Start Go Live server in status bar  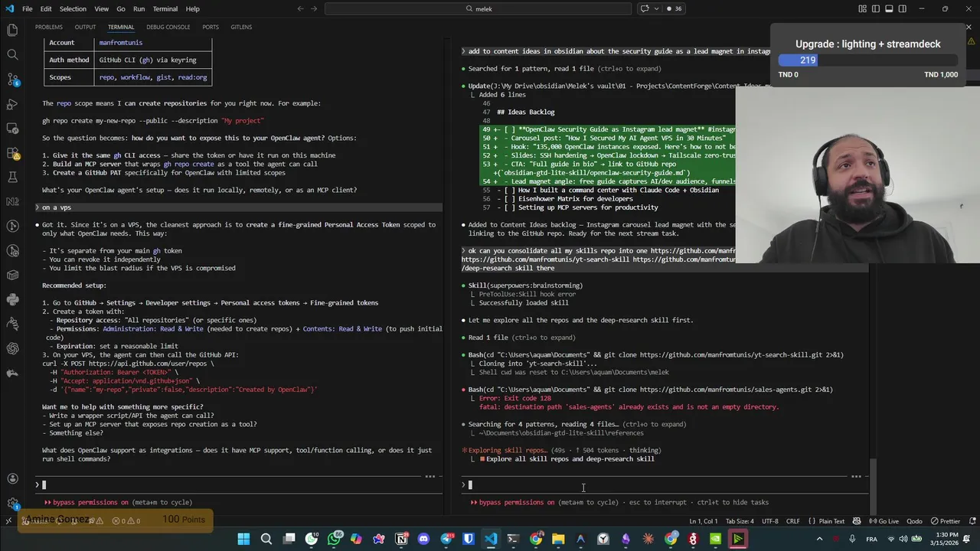(x=884, y=521)
